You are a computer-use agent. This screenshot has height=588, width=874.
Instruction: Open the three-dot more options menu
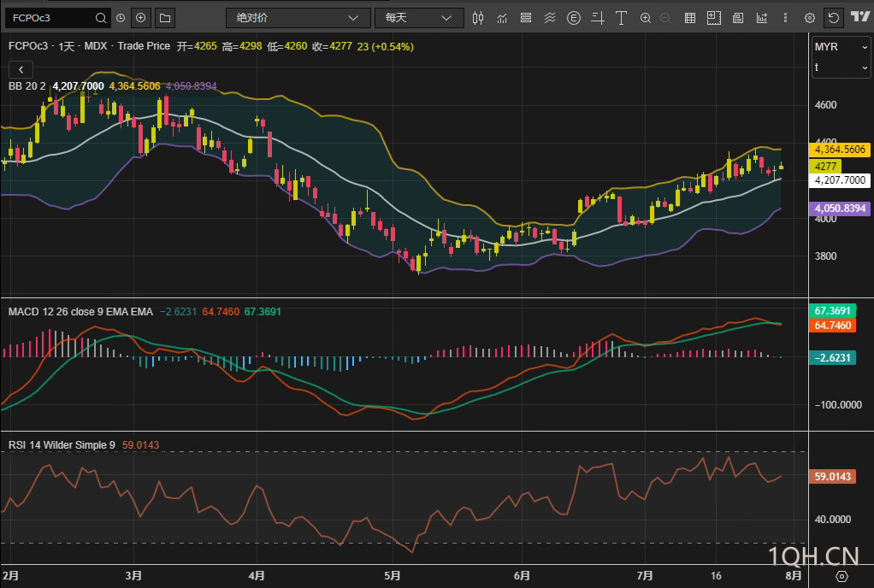(x=784, y=17)
